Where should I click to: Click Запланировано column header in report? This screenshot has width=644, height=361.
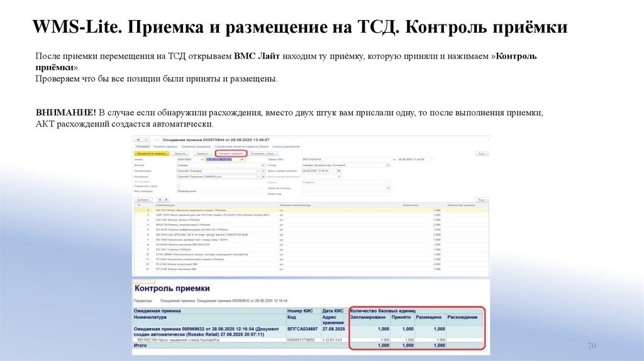coord(368,317)
